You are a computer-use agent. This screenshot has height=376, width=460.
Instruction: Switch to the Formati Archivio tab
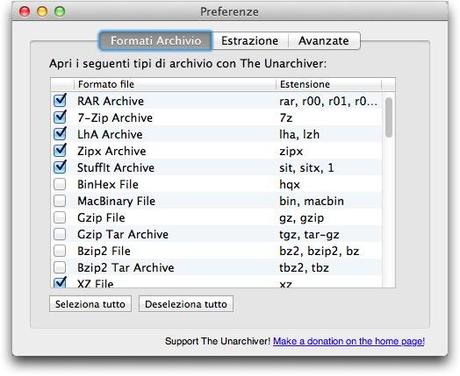[156, 41]
